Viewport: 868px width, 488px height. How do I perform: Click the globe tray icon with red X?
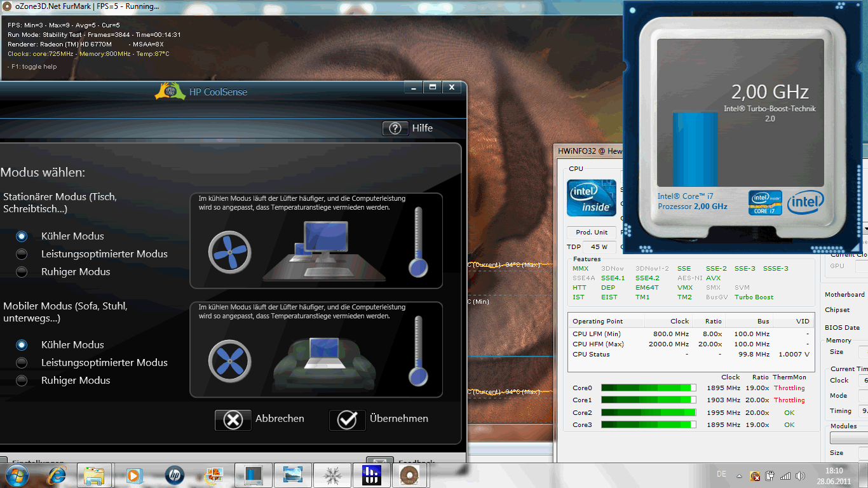coord(755,475)
